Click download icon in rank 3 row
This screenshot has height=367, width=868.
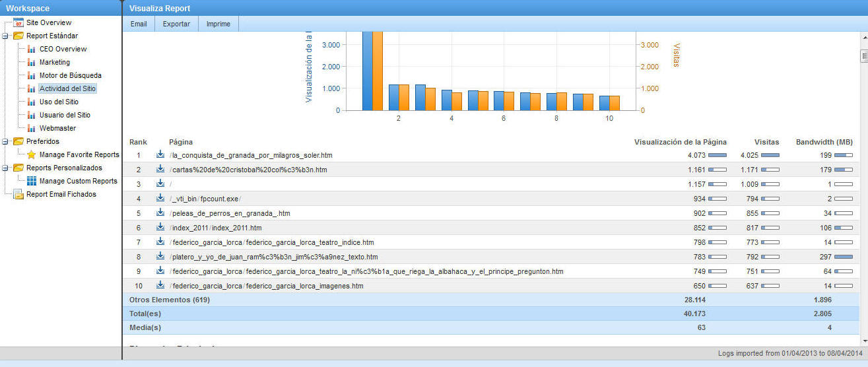pyautogui.click(x=160, y=183)
